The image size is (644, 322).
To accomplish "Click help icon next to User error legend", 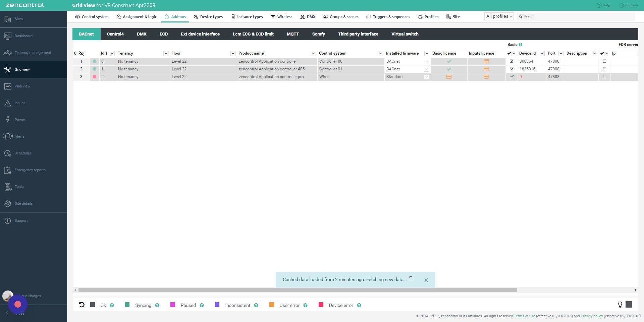I will [305, 305].
